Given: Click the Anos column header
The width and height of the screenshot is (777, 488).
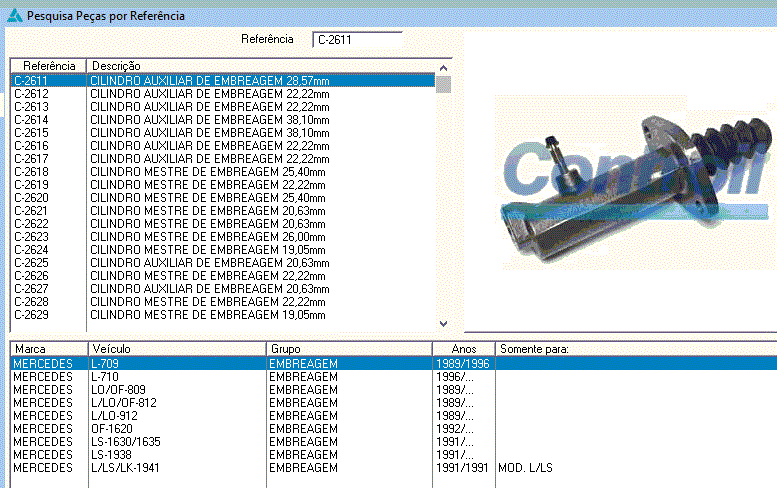Looking at the screenshot, I should tap(462, 349).
